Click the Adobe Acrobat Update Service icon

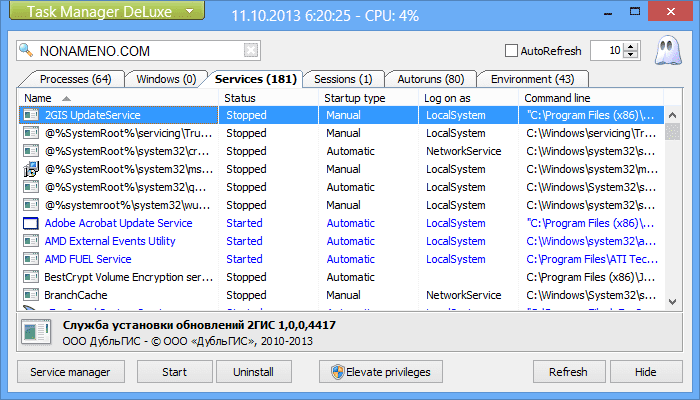click(30, 224)
